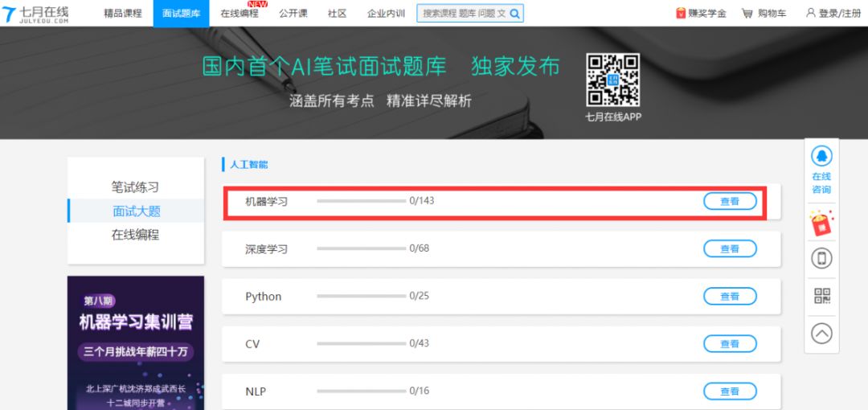This screenshot has height=410, width=868.
Task: Click the 登录/注册 link
Action: tap(840, 14)
